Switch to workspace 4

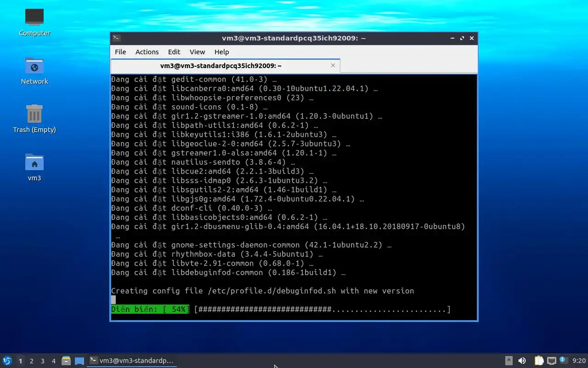coord(53,361)
